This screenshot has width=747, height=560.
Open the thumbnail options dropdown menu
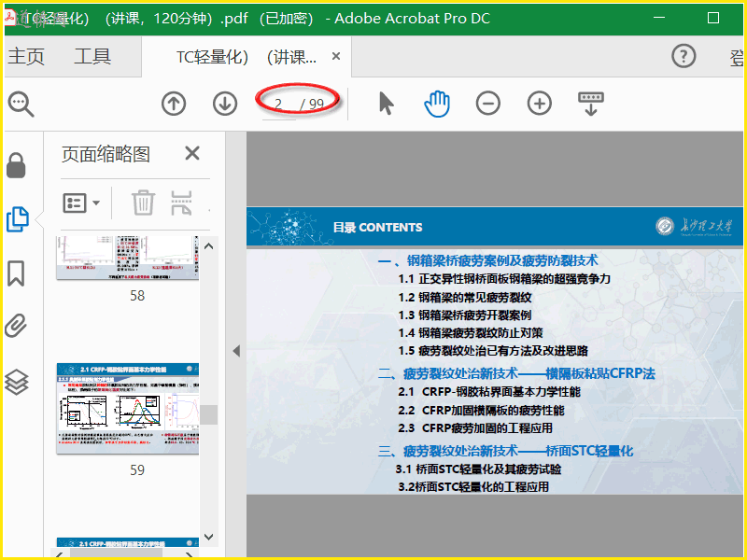coord(81,203)
